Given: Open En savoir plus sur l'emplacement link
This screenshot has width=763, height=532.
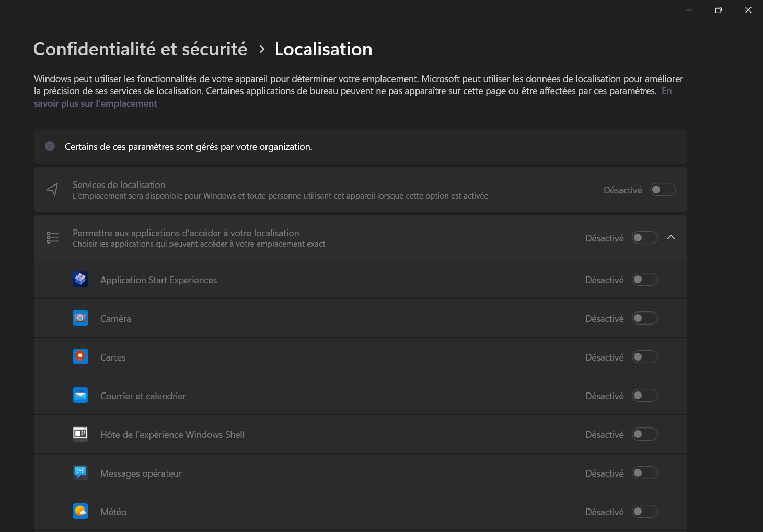Looking at the screenshot, I should [96, 103].
